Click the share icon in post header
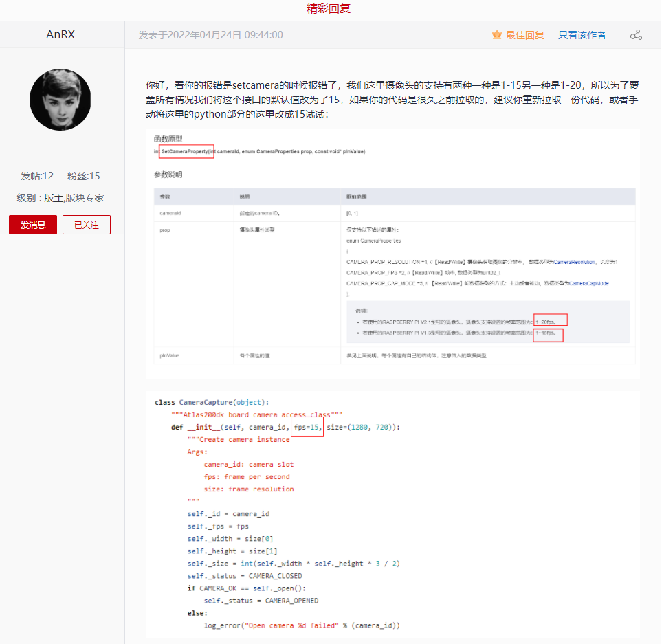Screen dimensions: 664x644 point(636,35)
